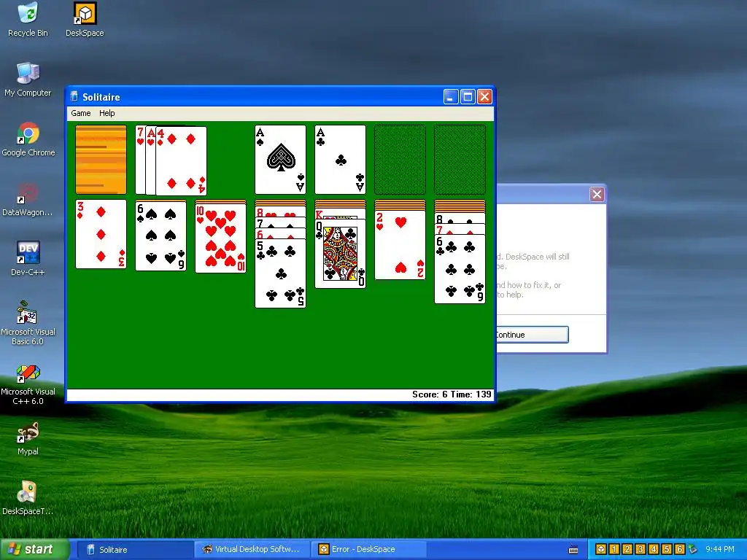
Task: Open the My Computer desktop icon
Action: [x=28, y=79]
